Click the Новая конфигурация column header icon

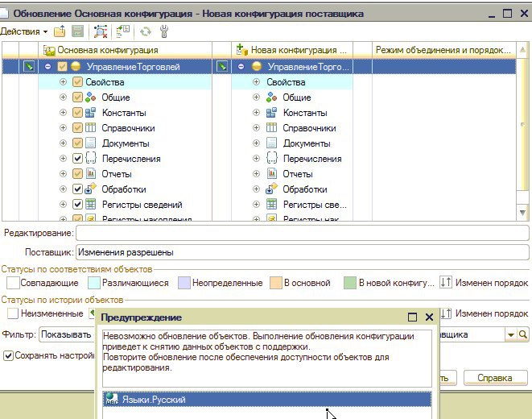(242, 50)
